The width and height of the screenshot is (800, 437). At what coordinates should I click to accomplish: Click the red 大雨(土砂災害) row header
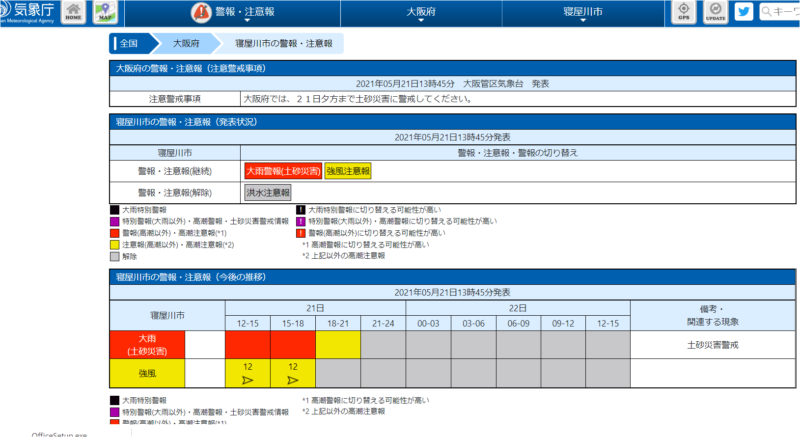point(147,345)
